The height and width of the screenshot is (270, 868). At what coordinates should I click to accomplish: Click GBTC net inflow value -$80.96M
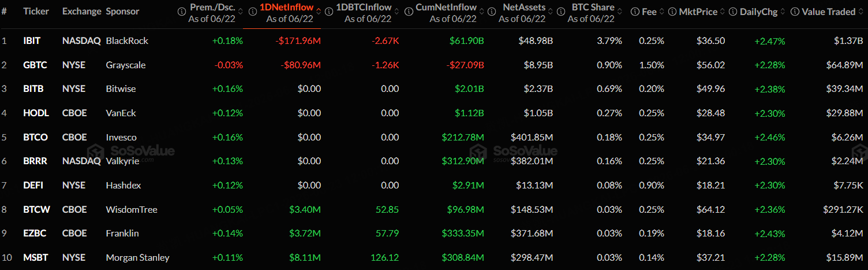click(301, 65)
